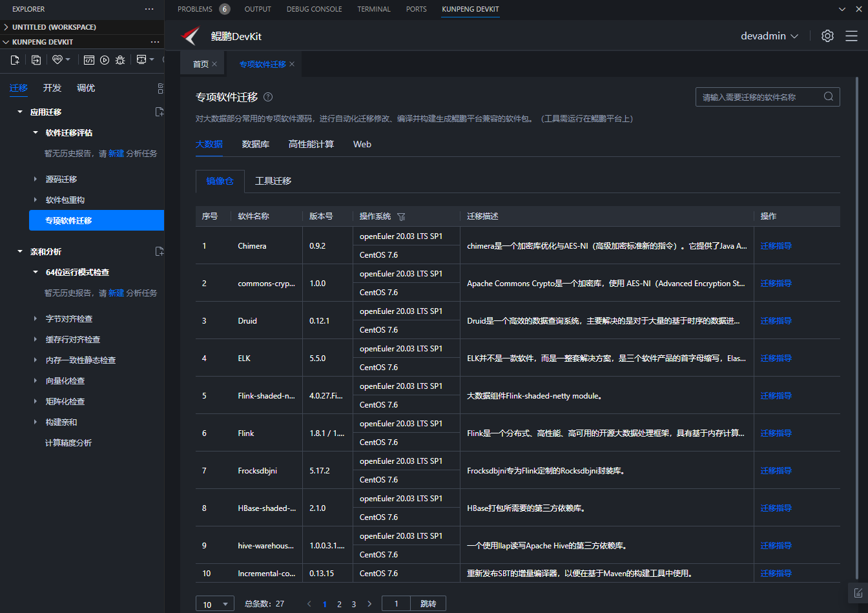Switch to the 高性能计算 category tab
Screen dimensions: 868x613
(x=311, y=144)
